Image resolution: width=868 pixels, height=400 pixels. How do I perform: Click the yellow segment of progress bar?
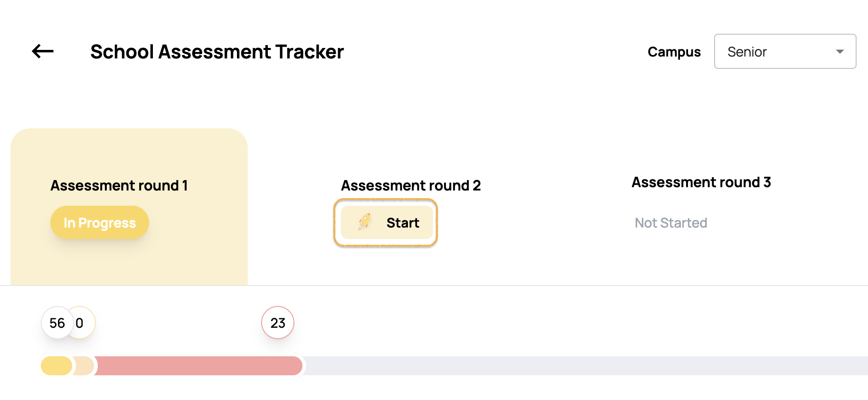(57, 366)
